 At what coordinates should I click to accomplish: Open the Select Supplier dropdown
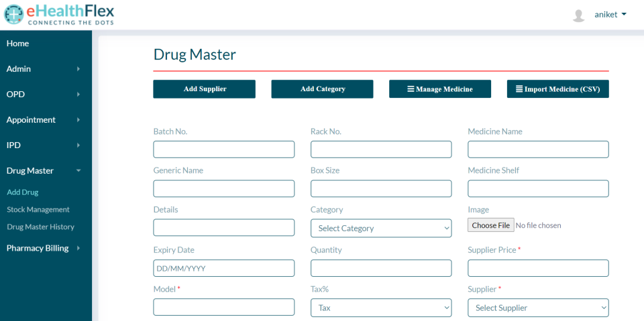point(538,308)
